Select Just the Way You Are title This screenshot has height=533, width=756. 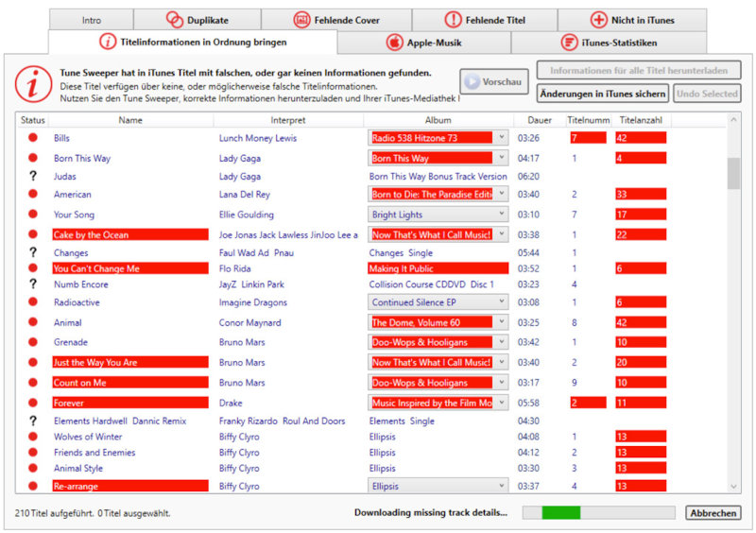tap(130, 362)
